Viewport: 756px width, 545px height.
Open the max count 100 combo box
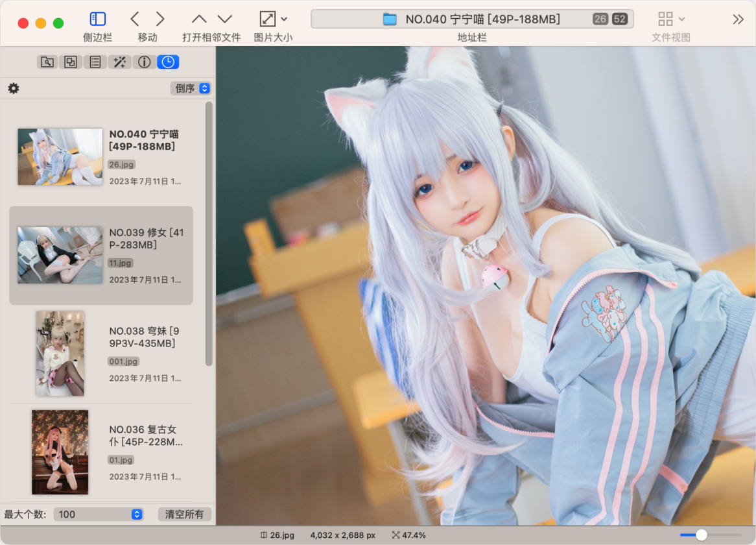[x=99, y=515]
